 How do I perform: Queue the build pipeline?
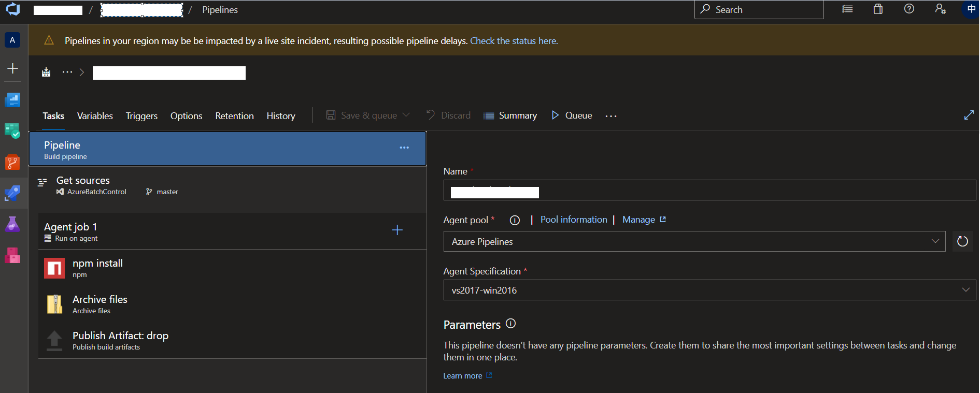(572, 115)
